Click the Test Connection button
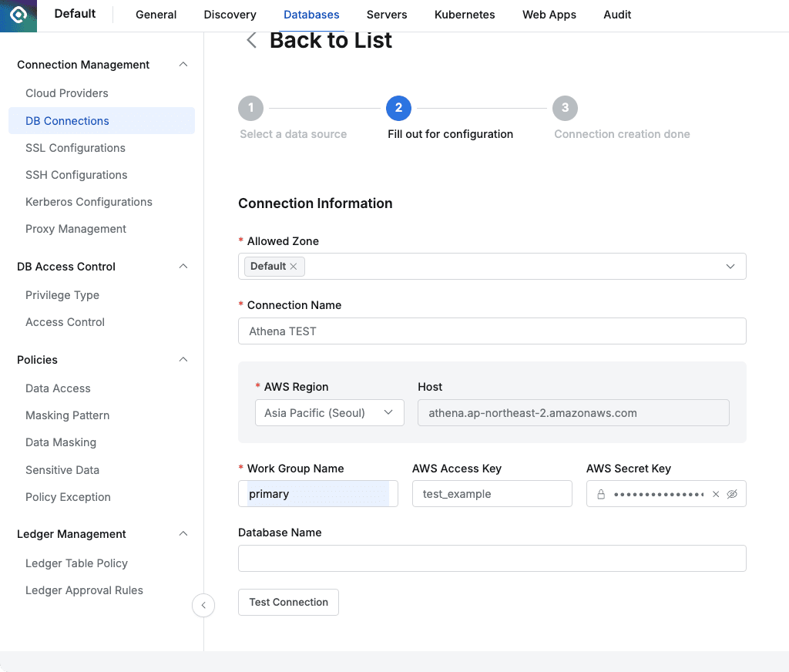The width and height of the screenshot is (789, 672). point(288,603)
